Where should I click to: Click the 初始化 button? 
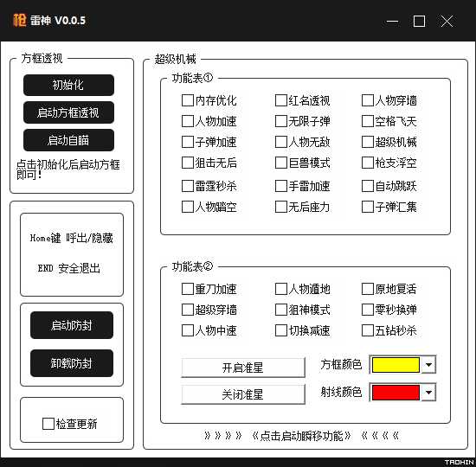[x=68, y=85]
